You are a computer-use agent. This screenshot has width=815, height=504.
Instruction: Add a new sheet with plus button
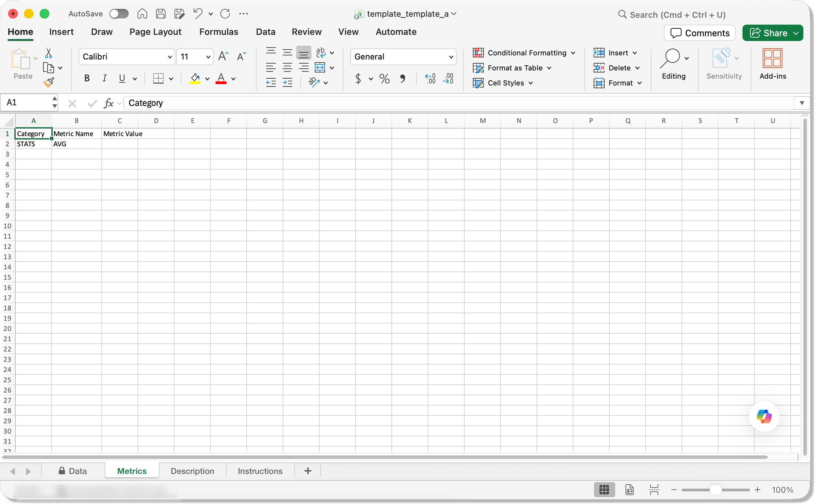(x=308, y=471)
